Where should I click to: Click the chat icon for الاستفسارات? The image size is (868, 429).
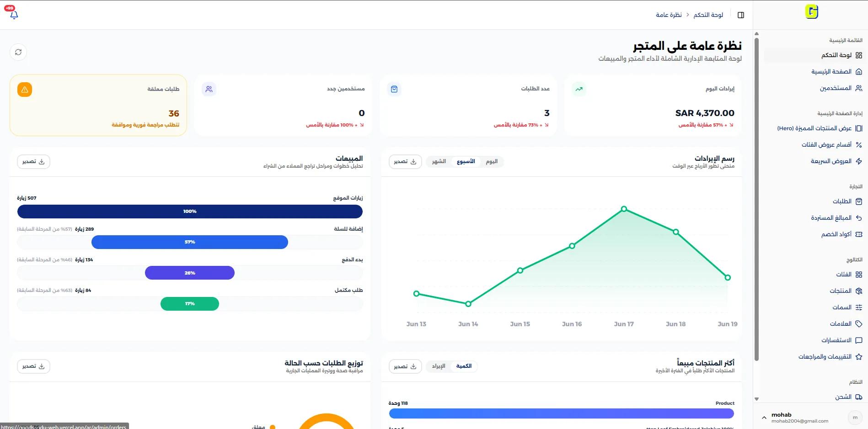tap(859, 340)
